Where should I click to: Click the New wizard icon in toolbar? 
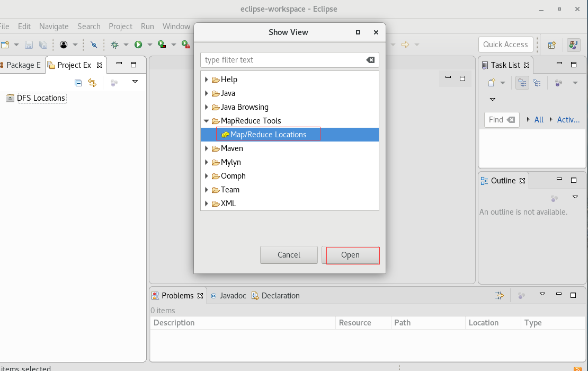pos(5,45)
